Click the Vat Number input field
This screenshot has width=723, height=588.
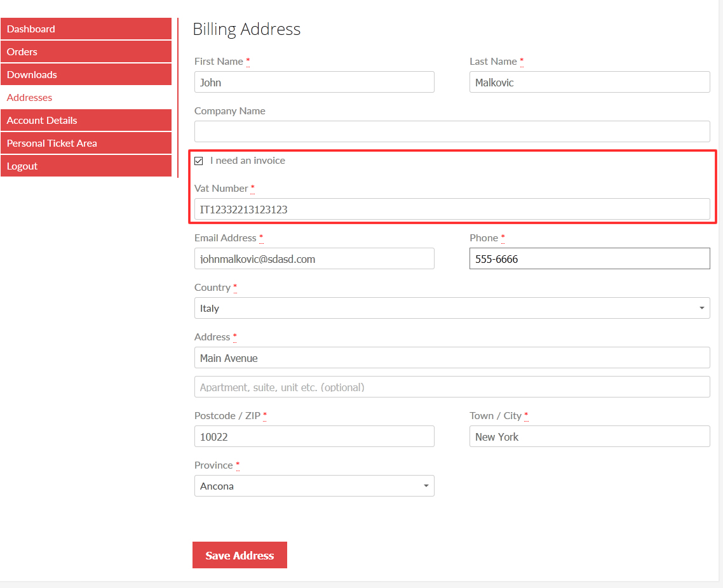pyautogui.click(x=452, y=209)
